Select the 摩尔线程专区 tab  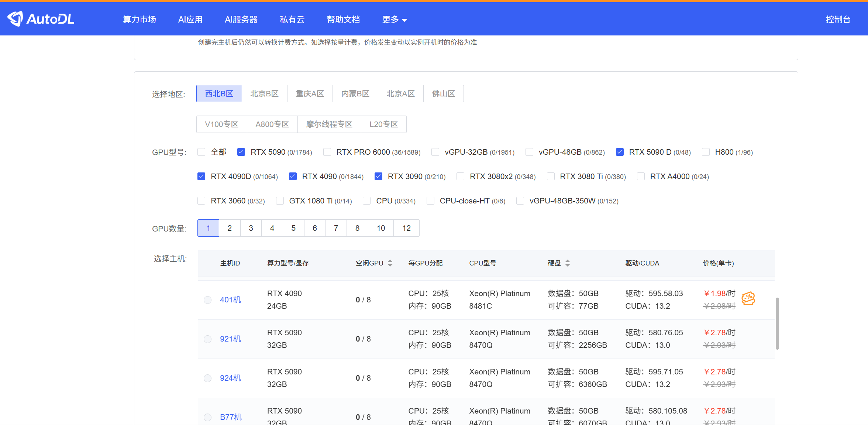pyautogui.click(x=329, y=124)
